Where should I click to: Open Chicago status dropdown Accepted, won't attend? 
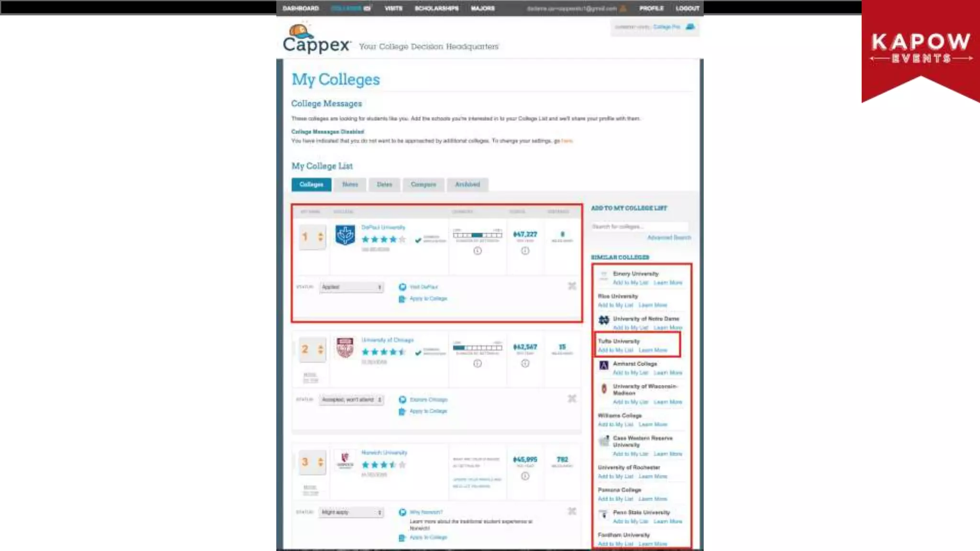(x=352, y=399)
